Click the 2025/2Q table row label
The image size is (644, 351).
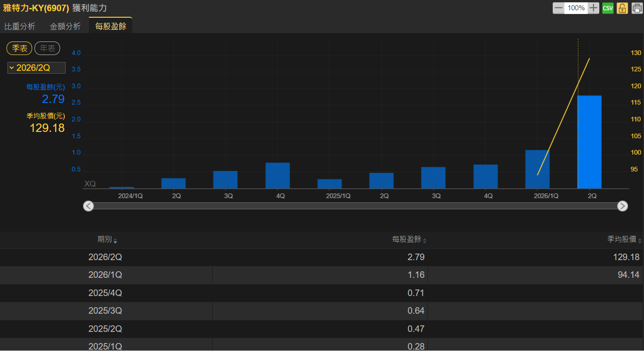pyautogui.click(x=105, y=329)
